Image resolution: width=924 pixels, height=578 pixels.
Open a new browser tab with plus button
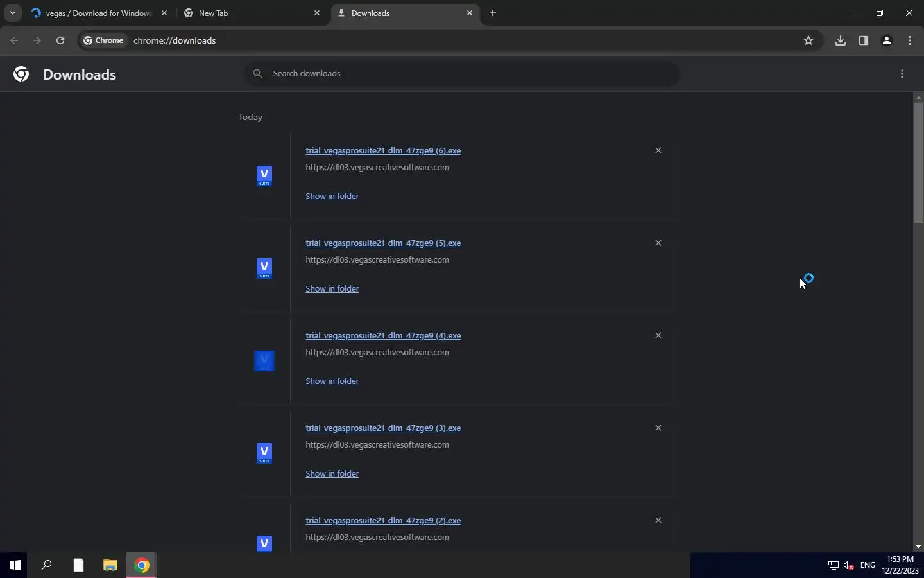(x=493, y=13)
